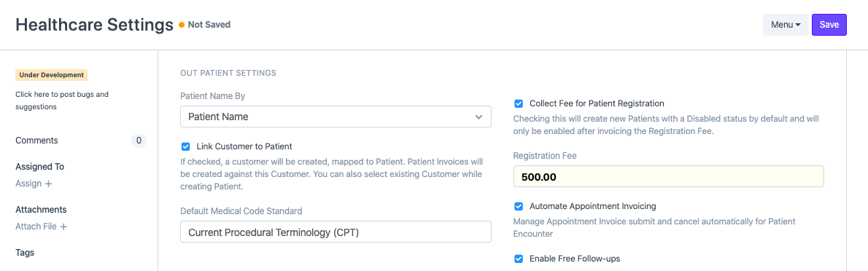Click the orange Not Saved indicator dot
868x271 pixels.
(x=182, y=25)
